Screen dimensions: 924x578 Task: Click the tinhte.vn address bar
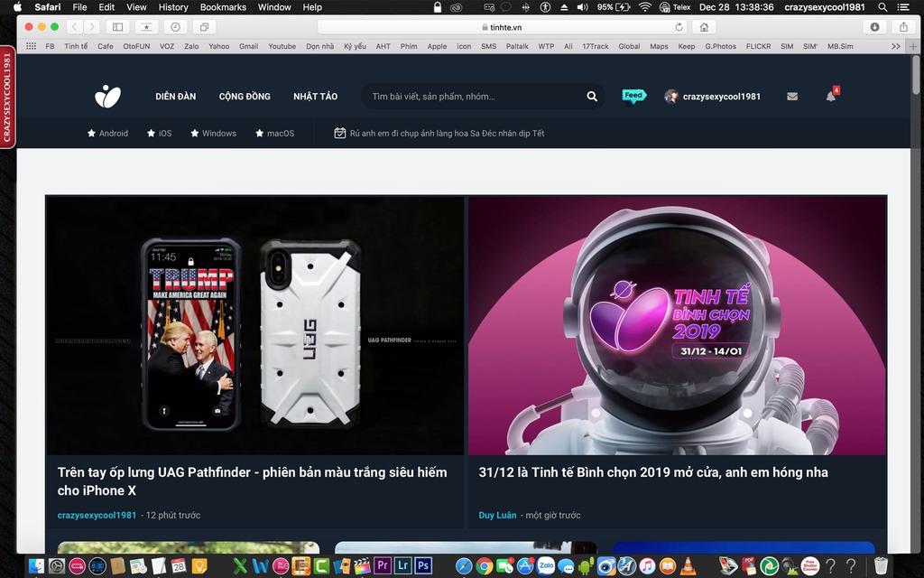coord(502,27)
